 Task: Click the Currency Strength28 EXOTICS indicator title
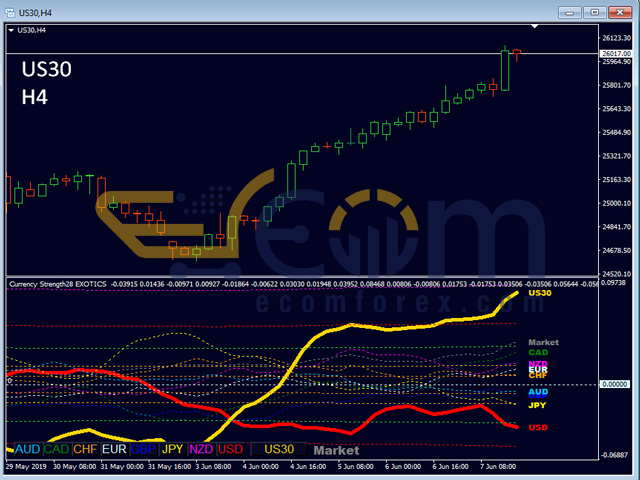point(58,284)
